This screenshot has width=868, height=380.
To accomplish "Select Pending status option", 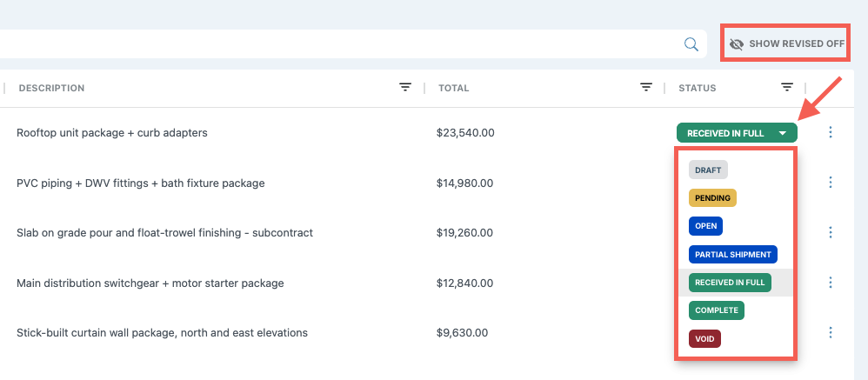I will 712,197.
